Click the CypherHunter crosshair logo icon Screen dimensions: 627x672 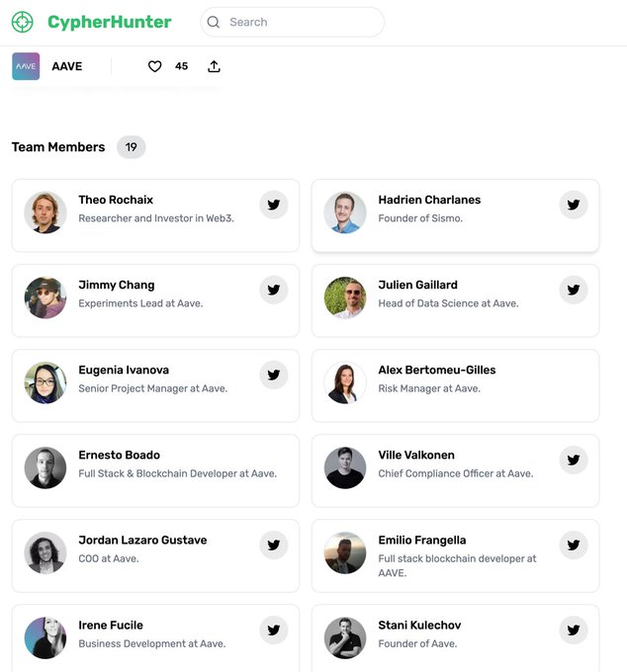pos(23,22)
